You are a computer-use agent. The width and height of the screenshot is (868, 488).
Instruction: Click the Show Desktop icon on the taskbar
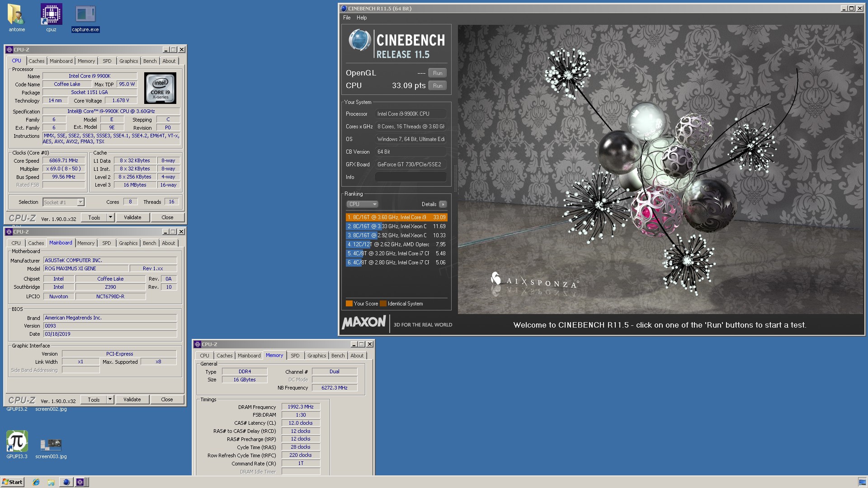[x=862, y=482]
